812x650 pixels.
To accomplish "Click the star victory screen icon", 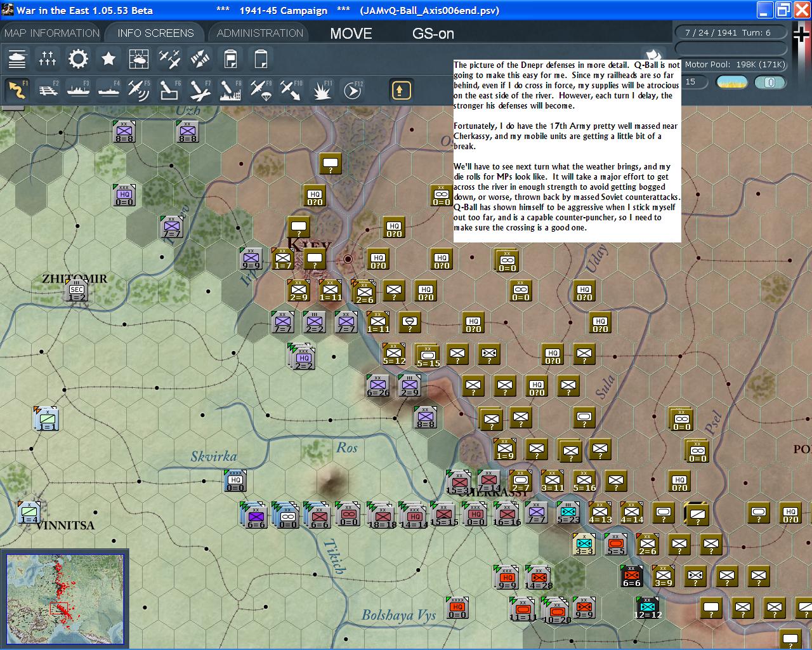I will point(108,59).
